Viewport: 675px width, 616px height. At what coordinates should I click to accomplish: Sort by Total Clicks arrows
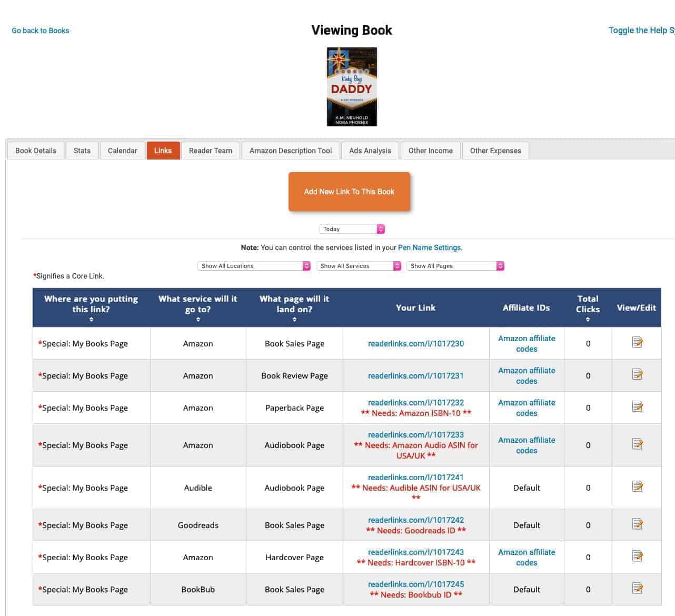point(588,320)
